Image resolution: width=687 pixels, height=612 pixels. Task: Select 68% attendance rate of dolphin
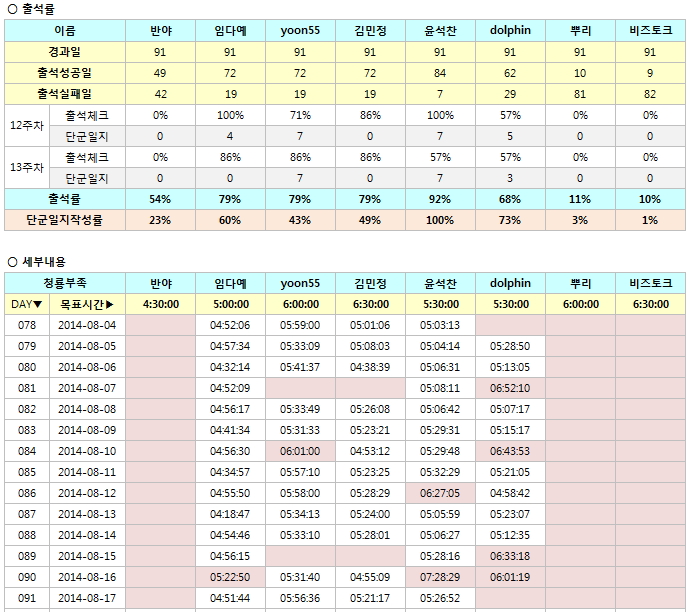[510, 199]
